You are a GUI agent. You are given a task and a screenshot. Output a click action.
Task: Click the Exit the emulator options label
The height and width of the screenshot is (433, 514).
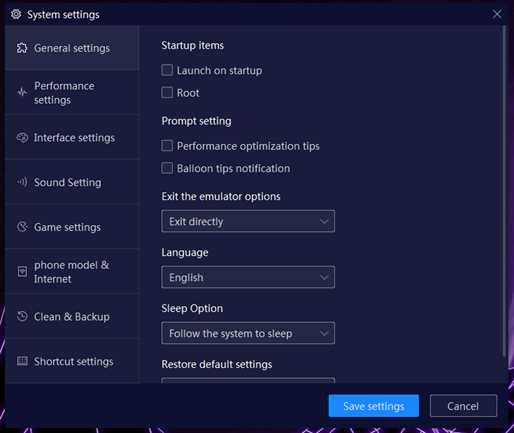pyautogui.click(x=221, y=197)
